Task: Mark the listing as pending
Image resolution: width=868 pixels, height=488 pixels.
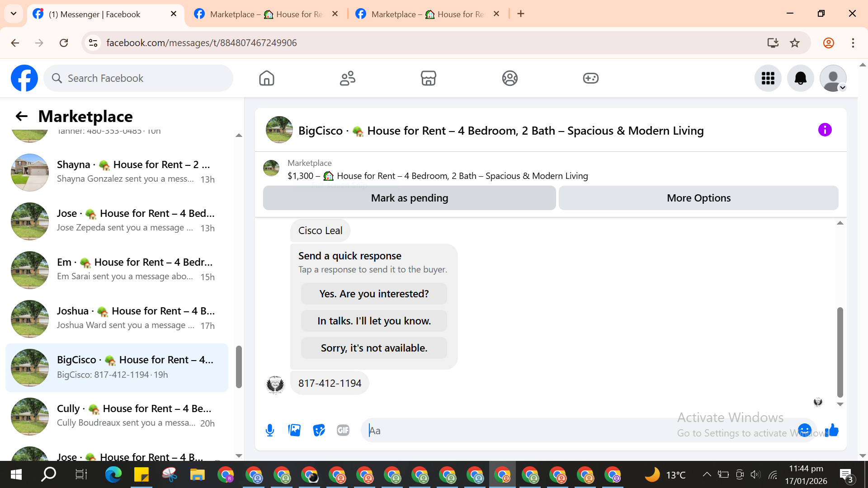Action: click(409, 198)
